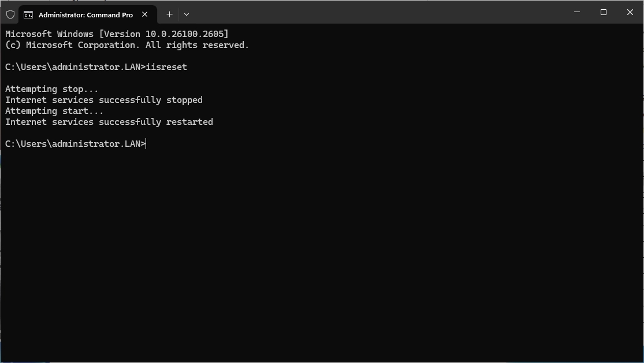
Task: Click the version number 10.0.26100.2605
Action: click(x=185, y=34)
